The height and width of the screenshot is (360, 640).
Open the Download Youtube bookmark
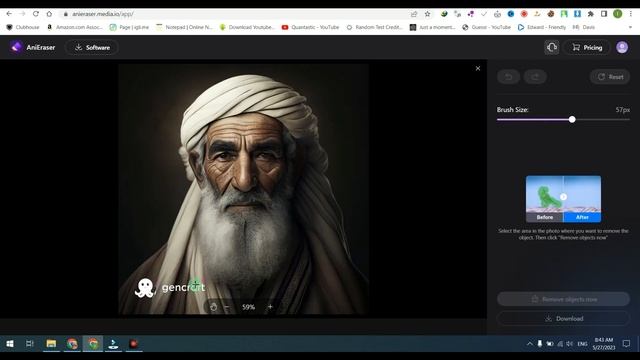tap(247, 27)
